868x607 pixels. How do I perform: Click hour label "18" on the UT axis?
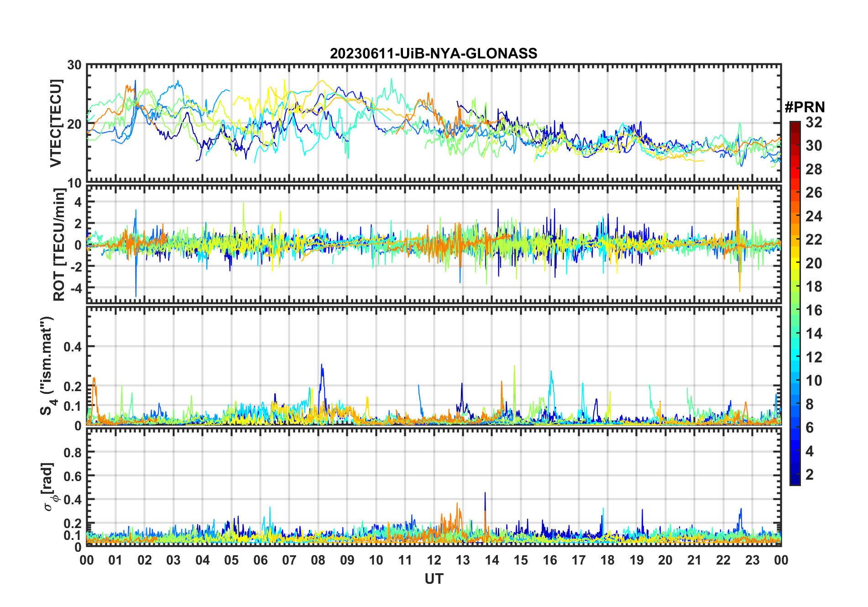click(607, 560)
